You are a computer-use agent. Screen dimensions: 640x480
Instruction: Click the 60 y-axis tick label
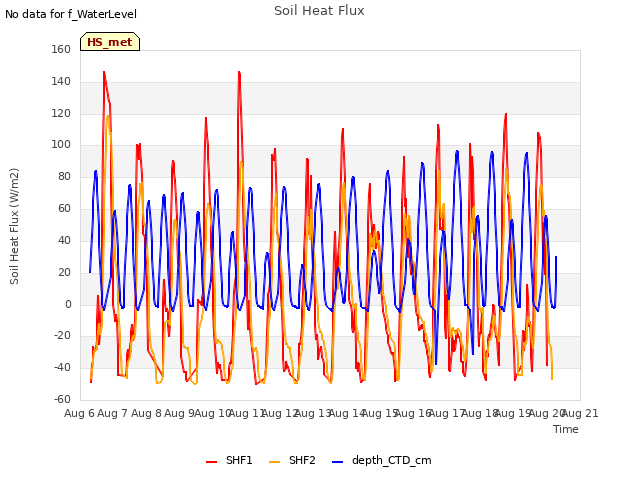(x=64, y=208)
